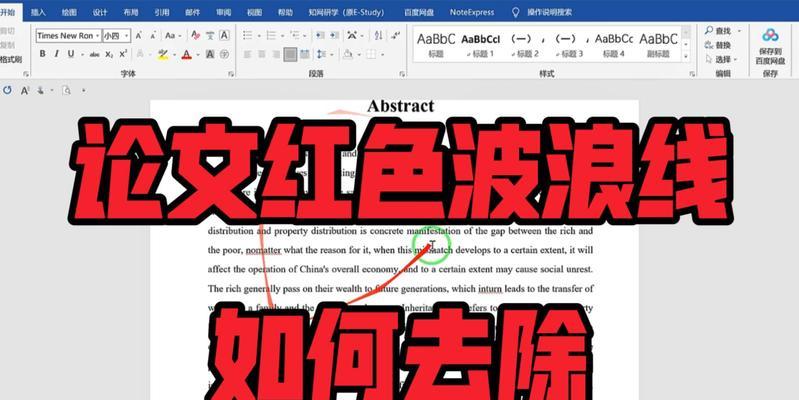The image size is (799, 400).
Task: Align text right
Action: coord(276,54)
